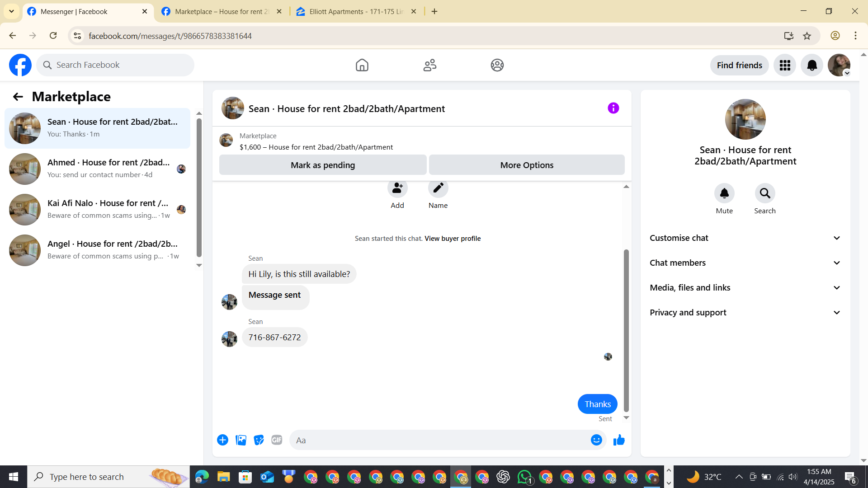Expand the Customise chat section
Viewport: 868px width, 488px height.
coord(745,238)
